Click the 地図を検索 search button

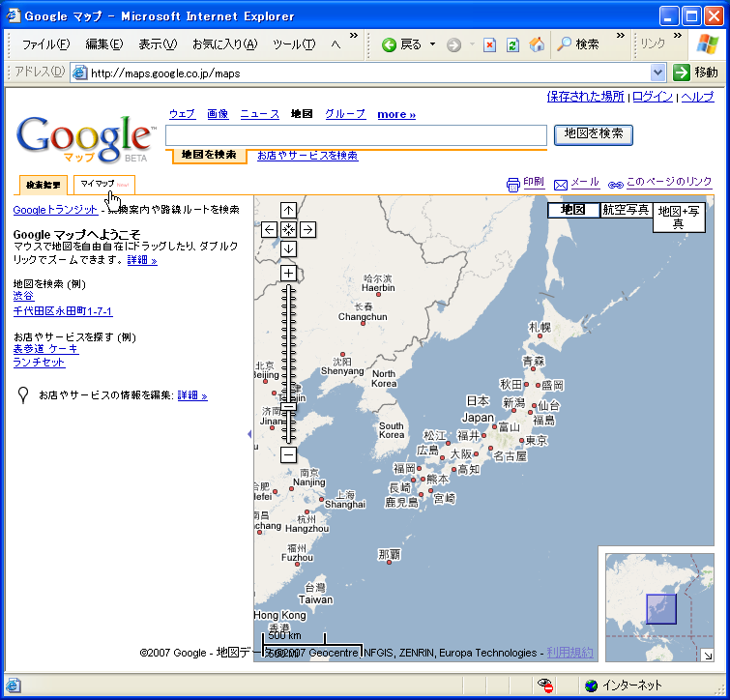pos(593,134)
